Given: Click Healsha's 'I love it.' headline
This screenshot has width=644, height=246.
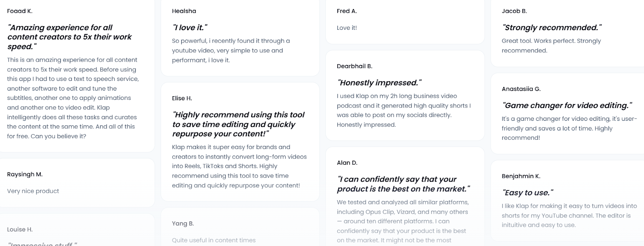Looking at the screenshot, I should click(x=190, y=27).
